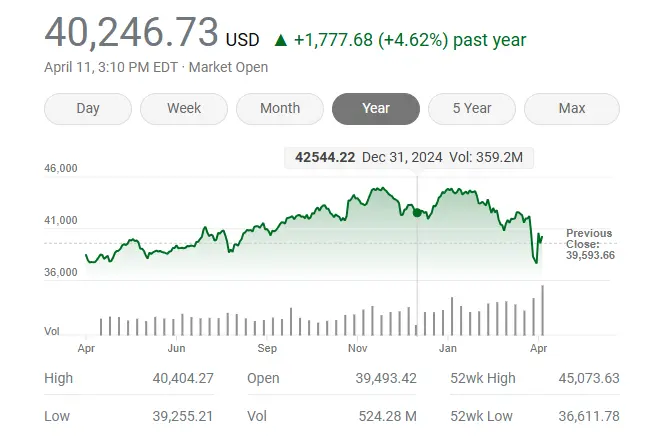Select the Week range tab

pyautogui.click(x=184, y=109)
